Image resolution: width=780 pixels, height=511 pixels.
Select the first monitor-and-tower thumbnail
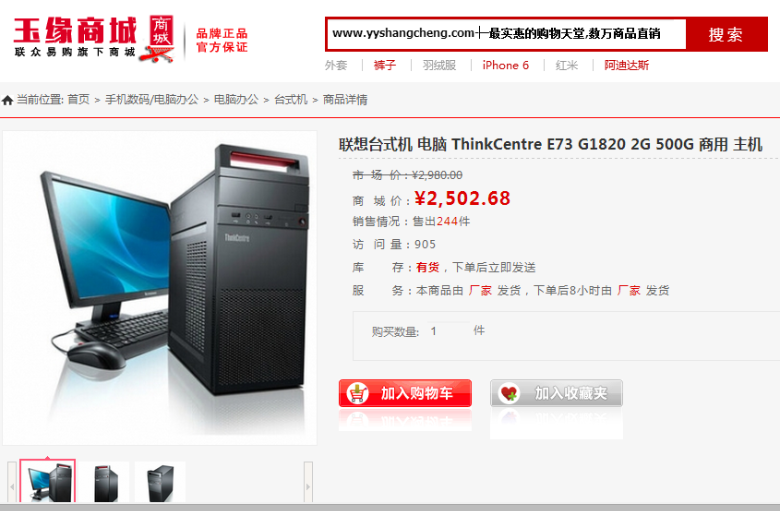click(47, 481)
